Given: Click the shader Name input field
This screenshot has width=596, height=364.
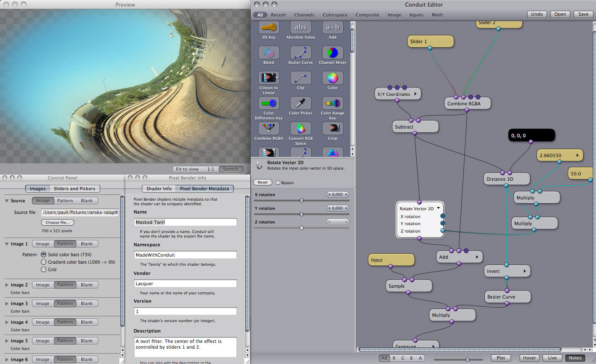Looking at the screenshot, I should pos(186,222).
